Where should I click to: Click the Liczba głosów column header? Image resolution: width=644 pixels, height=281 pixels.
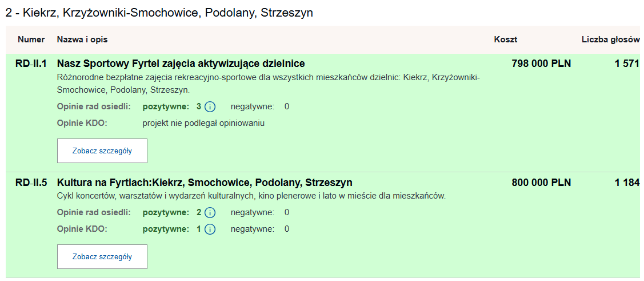[610, 39]
